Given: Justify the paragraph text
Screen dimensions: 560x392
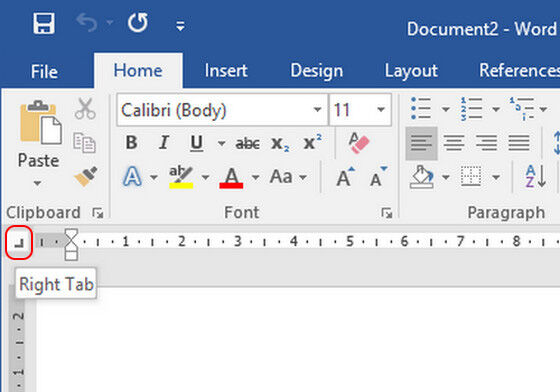Looking at the screenshot, I should (x=519, y=143).
